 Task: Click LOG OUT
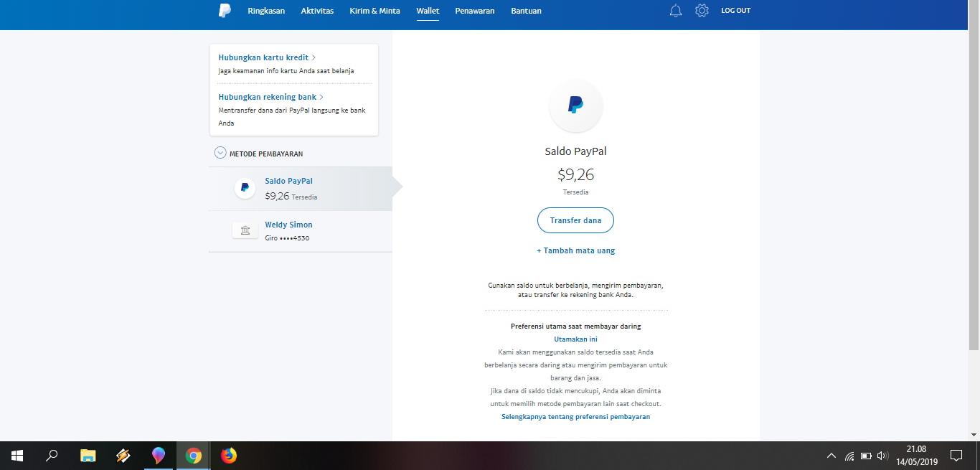[735, 11]
